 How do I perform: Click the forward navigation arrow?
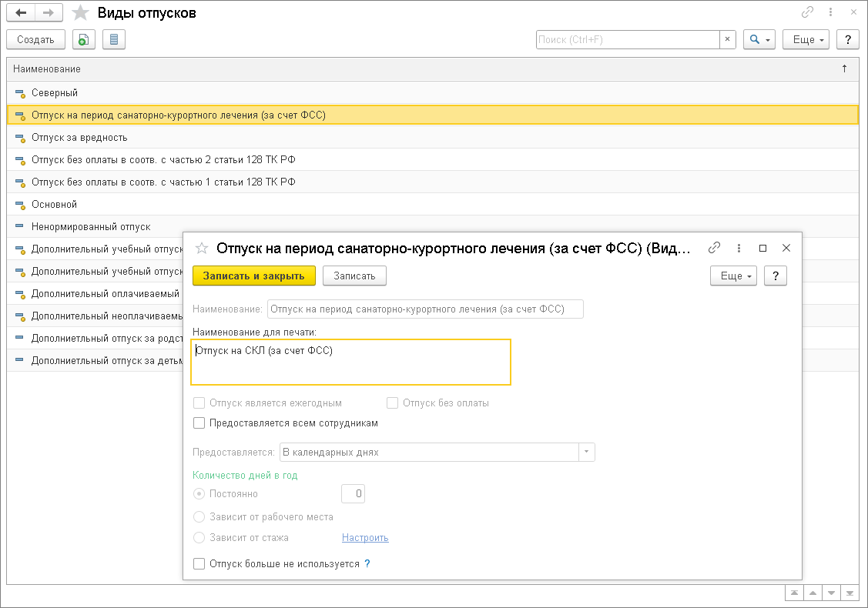(x=49, y=13)
